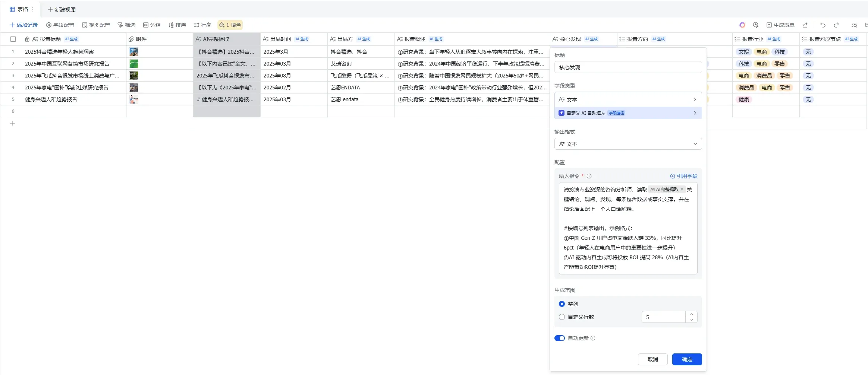Image resolution: width=868 pixels, height=375 pixels.
Task: Open the AI assistant circle icon
Action: (742, 25)
